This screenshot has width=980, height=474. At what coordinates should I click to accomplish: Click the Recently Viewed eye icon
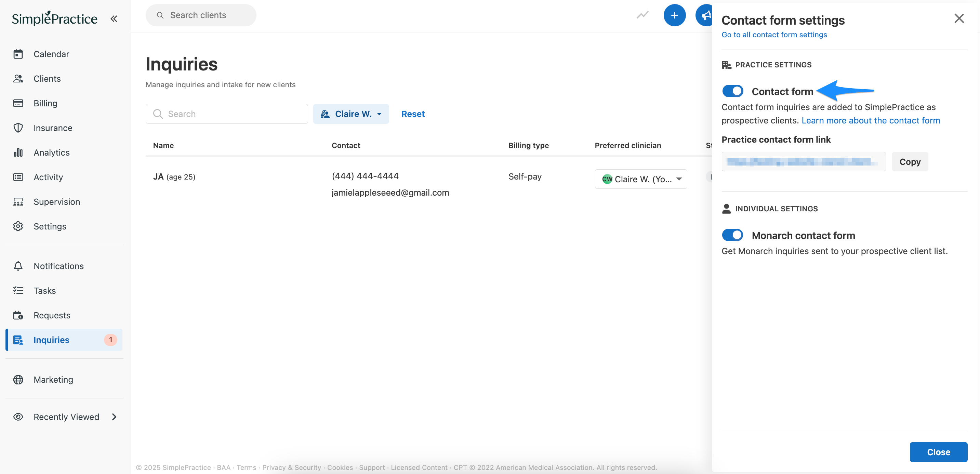click(18, 417)
